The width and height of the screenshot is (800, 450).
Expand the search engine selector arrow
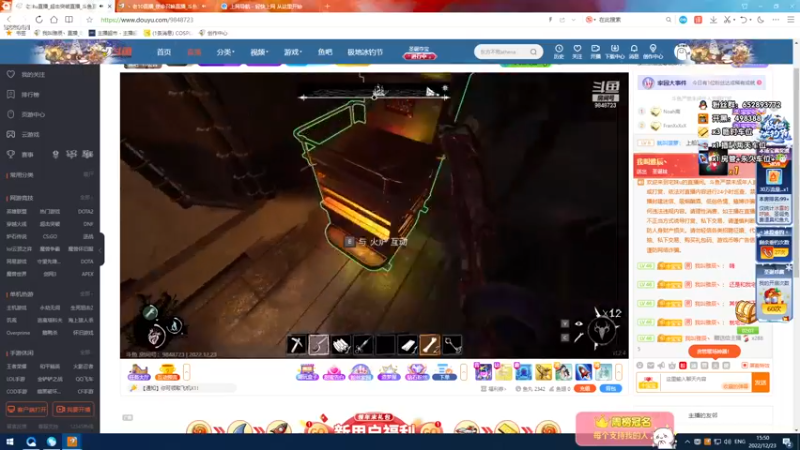click(594, 20)
